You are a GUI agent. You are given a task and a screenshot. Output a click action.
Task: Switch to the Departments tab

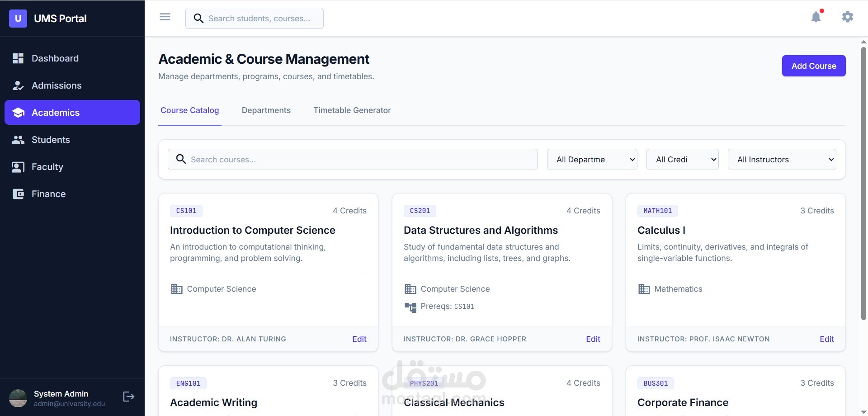pos(266,110)
